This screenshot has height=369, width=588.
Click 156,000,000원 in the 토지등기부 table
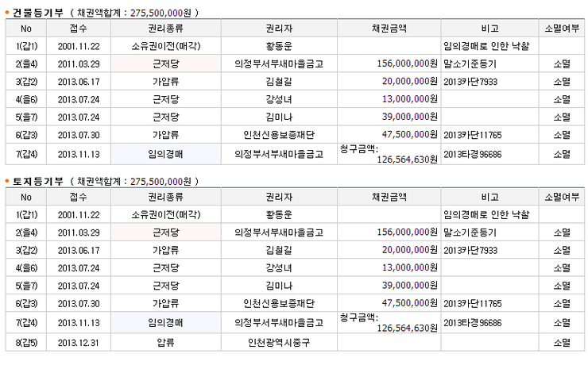pyautogui.click(x=408, y=232)
